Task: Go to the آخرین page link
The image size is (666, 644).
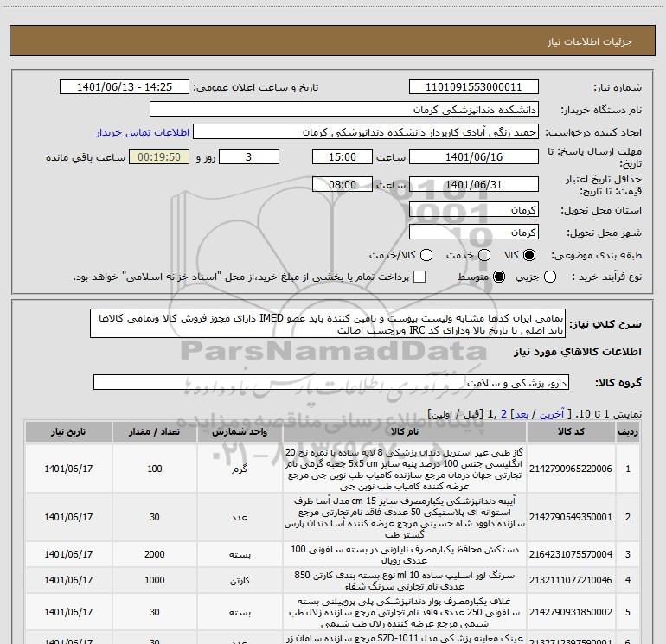Action: click(x=552, y=414)
